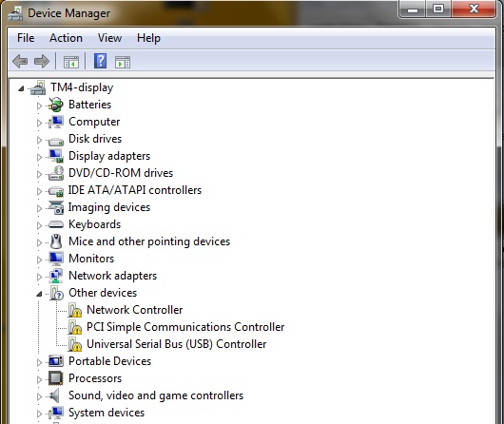Expand the Disk drives node
The width and height of the screenshot is (504, 424).
point(39,140)
